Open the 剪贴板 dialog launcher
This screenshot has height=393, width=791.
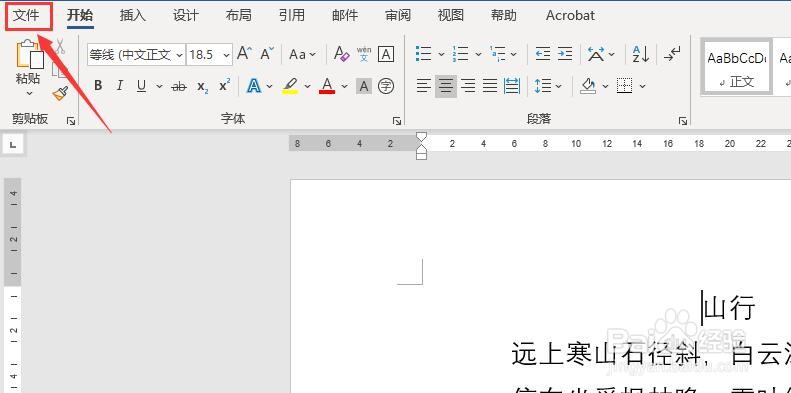(x=71, y=121)
